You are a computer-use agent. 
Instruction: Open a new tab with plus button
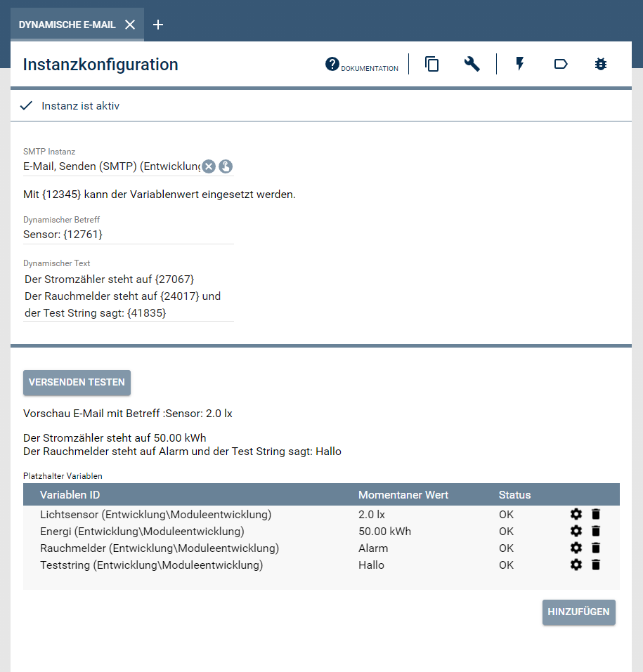(x=158, y=25)
